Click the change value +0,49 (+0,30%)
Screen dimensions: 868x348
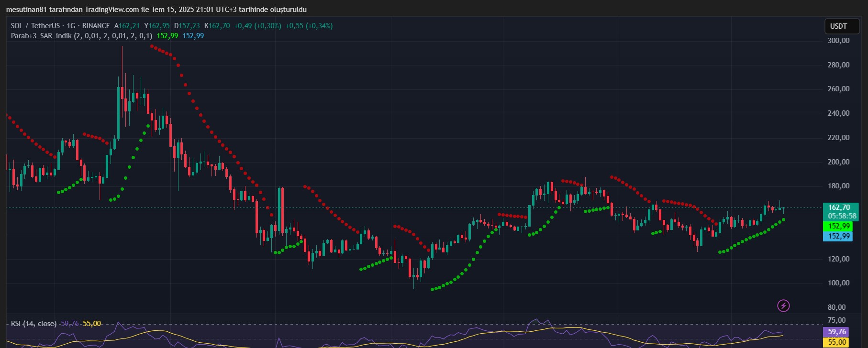coord(257,26)
